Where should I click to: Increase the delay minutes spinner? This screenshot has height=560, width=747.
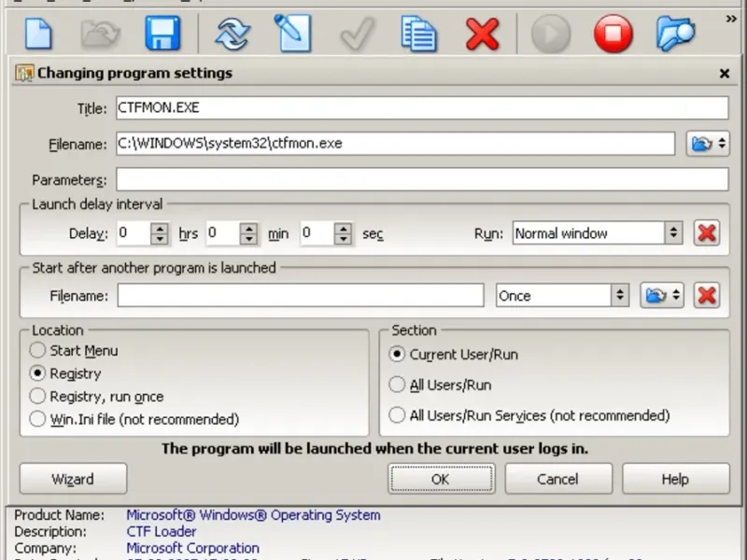point(248,228)
